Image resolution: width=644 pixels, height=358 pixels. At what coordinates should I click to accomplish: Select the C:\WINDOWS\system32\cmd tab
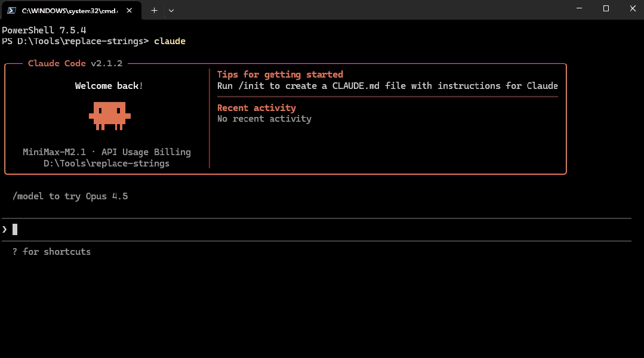72,11
